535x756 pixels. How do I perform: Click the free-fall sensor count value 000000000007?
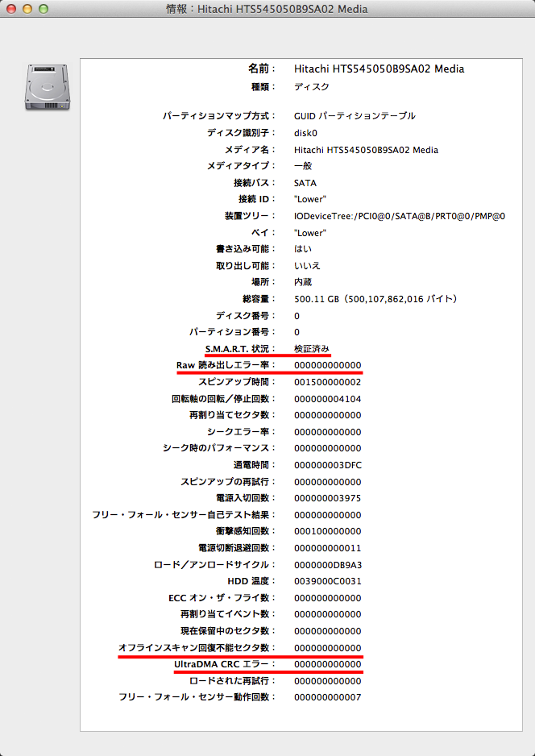328,697
